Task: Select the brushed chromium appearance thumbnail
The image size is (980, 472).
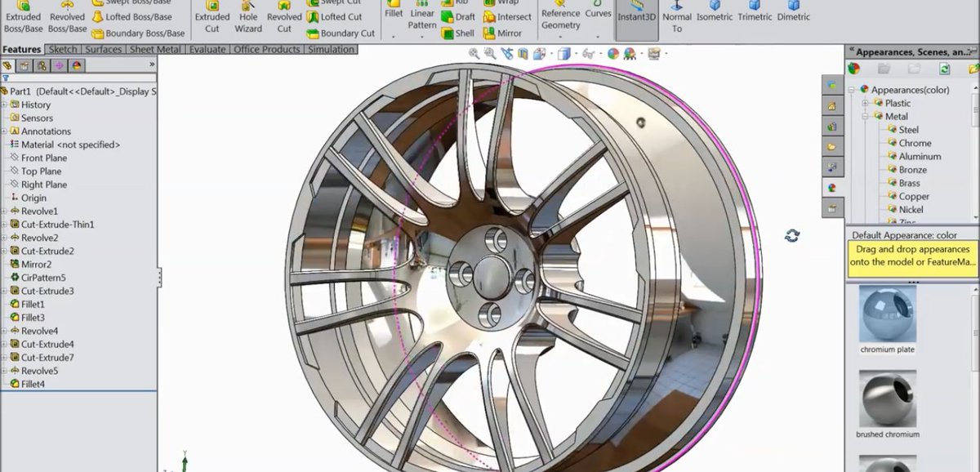Action: [888, 404]
